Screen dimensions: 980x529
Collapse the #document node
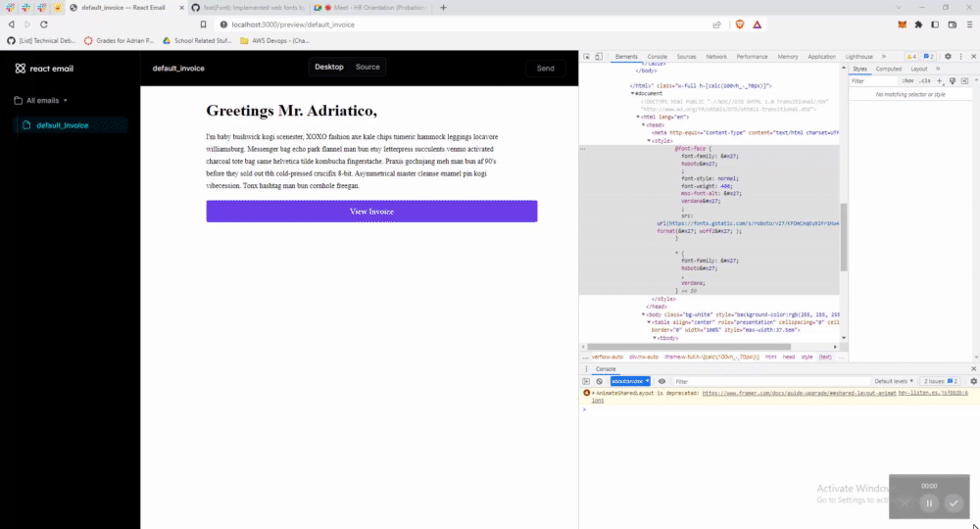632,94
